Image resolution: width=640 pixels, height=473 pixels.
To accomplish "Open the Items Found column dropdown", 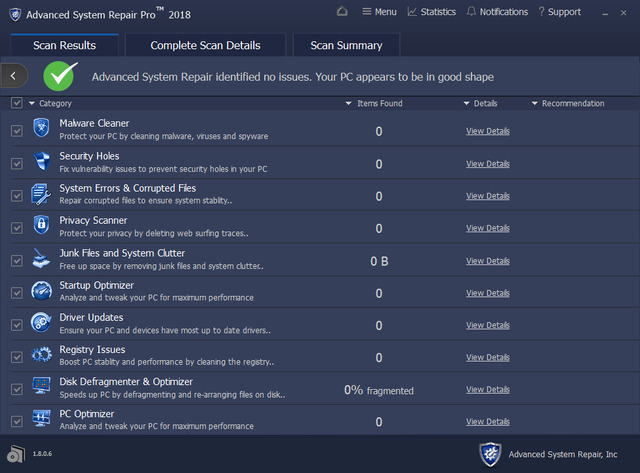I will (x=348, y=103).
